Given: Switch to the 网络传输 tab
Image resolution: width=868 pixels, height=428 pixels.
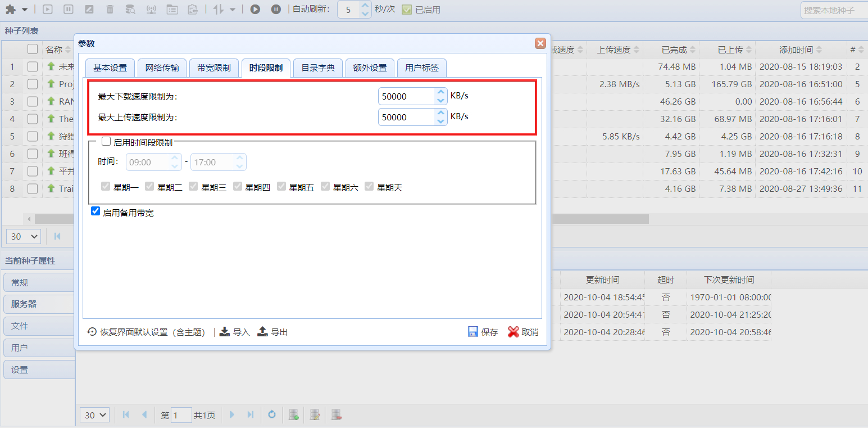Looking at the screenshot, I should (162, 68).
